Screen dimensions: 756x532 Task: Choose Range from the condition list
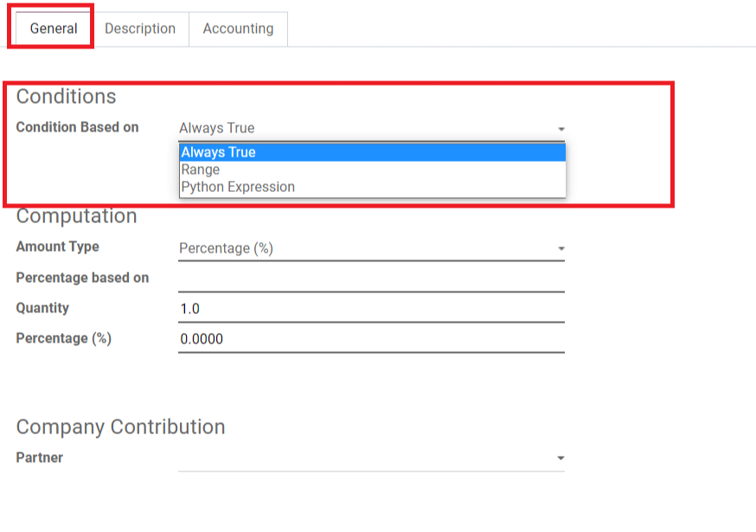coord(372,170)
